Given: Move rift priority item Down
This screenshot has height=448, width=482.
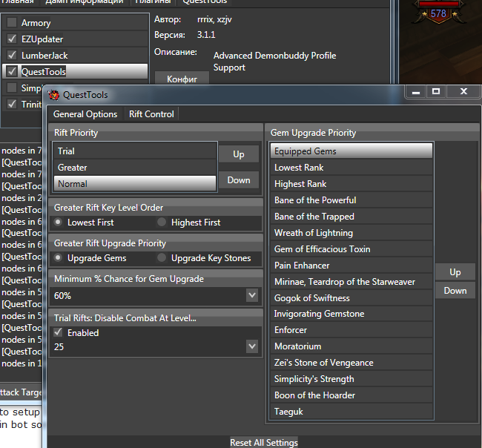Looking at the screenshot, I should 239,180.
